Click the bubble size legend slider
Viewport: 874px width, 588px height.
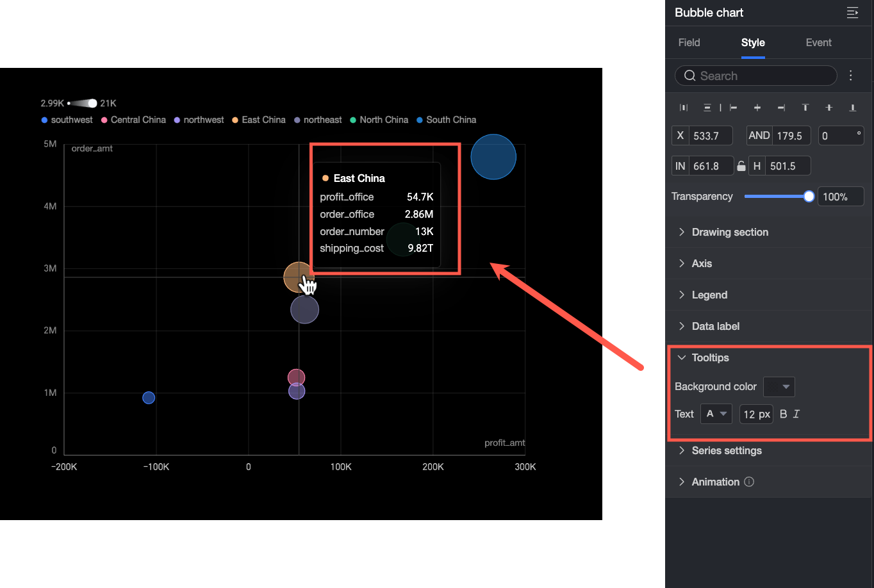point(83,103)
